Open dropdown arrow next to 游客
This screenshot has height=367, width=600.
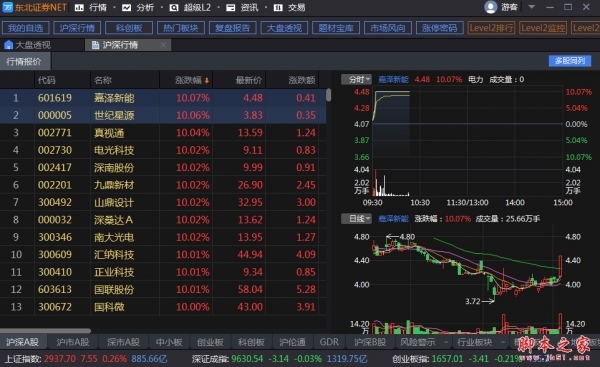click(x=532, y=7)
